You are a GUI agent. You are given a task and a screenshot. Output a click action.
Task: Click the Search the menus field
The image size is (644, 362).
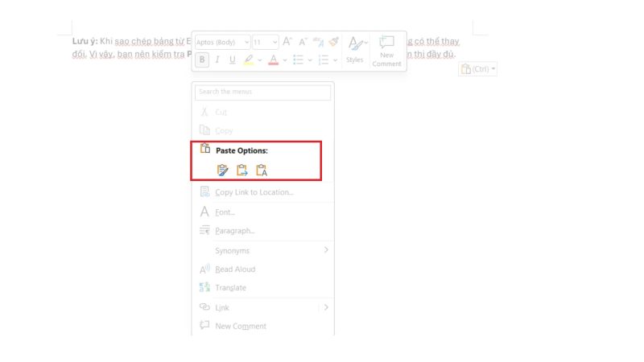point(263,92)
